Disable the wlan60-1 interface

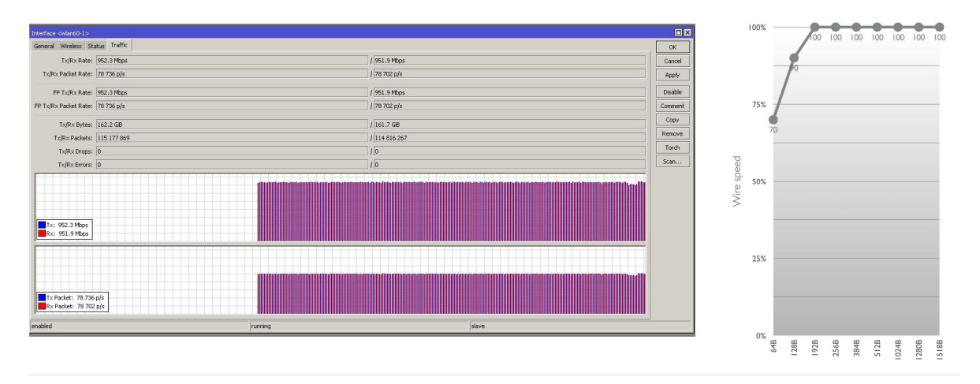[672, 91]
